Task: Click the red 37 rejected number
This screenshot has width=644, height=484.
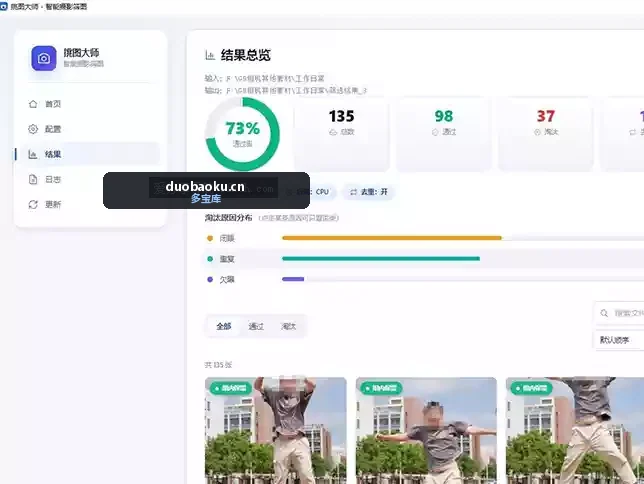Action: tap(545, 116)
